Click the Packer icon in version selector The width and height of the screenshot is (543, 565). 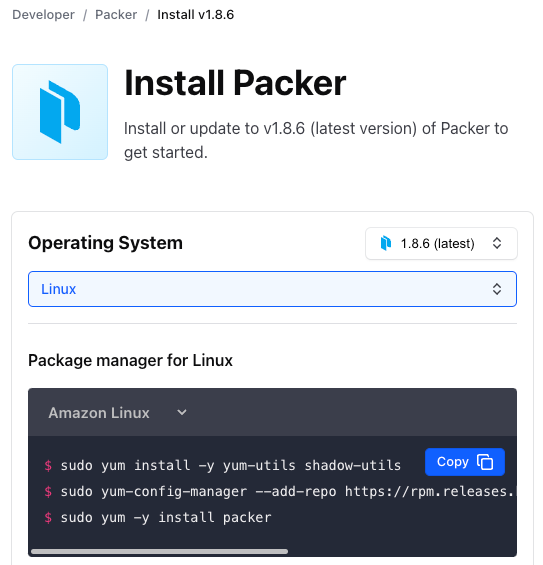(386, 243)
